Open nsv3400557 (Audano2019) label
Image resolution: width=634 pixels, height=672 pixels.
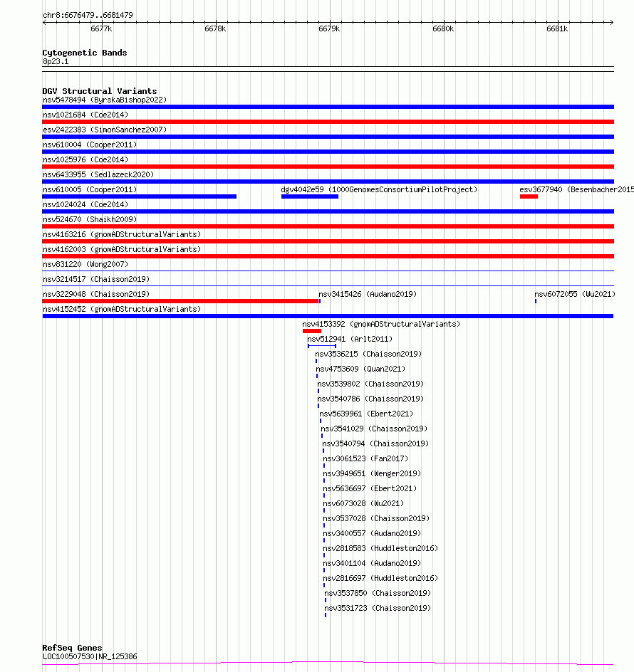point(373,534)
